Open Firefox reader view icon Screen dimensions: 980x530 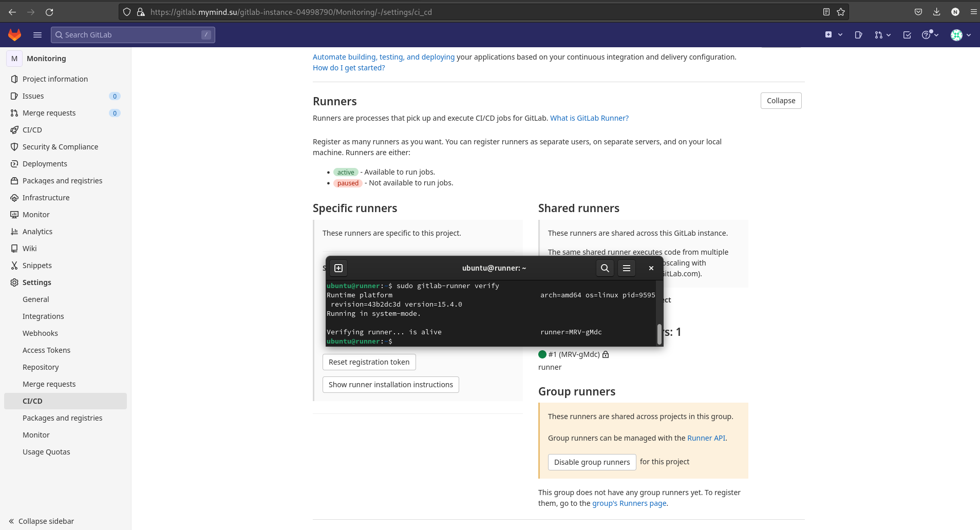click(826, 12)
